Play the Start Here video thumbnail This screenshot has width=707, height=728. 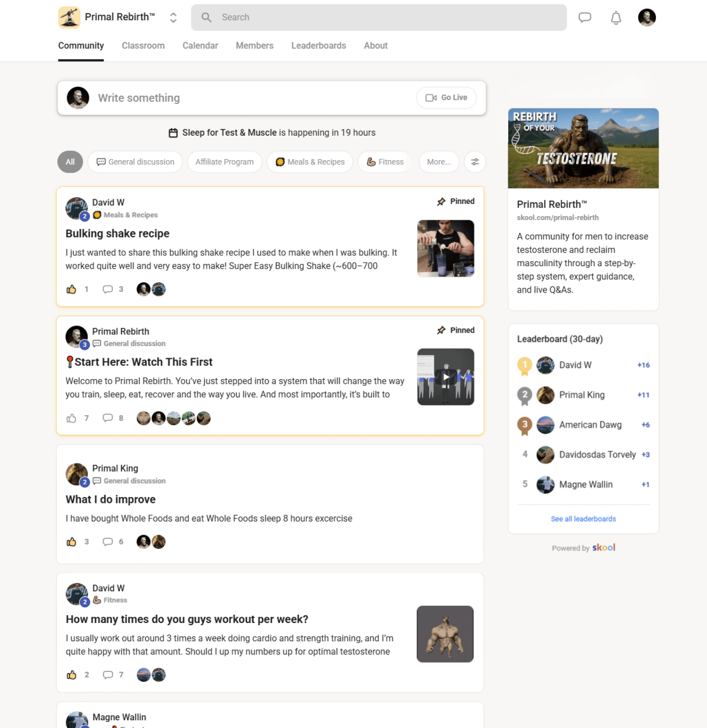click(x=446, y=377)
